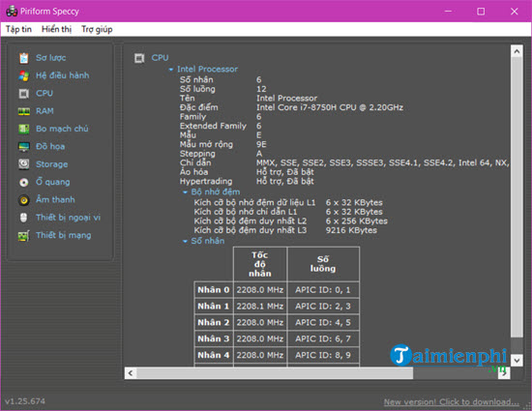Click the RAM module icon in sidebar
The width and height of the screenshot is (532, 411).
(x=24, y=111)
